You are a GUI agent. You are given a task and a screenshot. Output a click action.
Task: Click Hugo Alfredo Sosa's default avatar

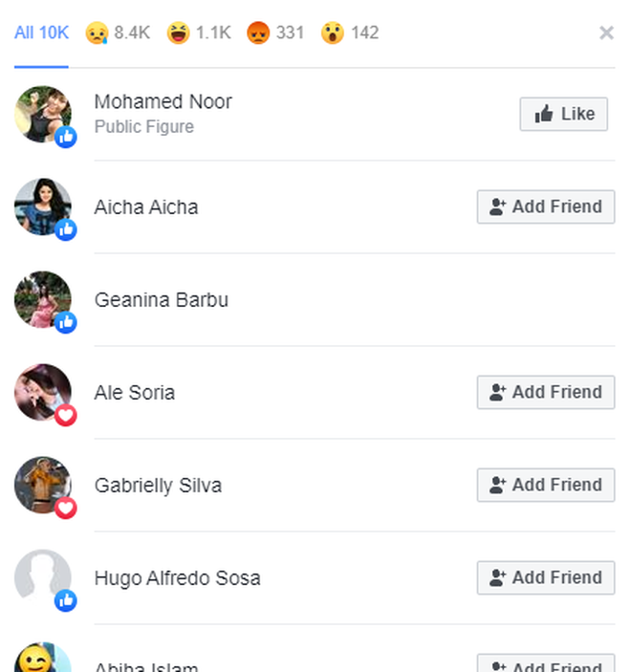coord(43,577)
